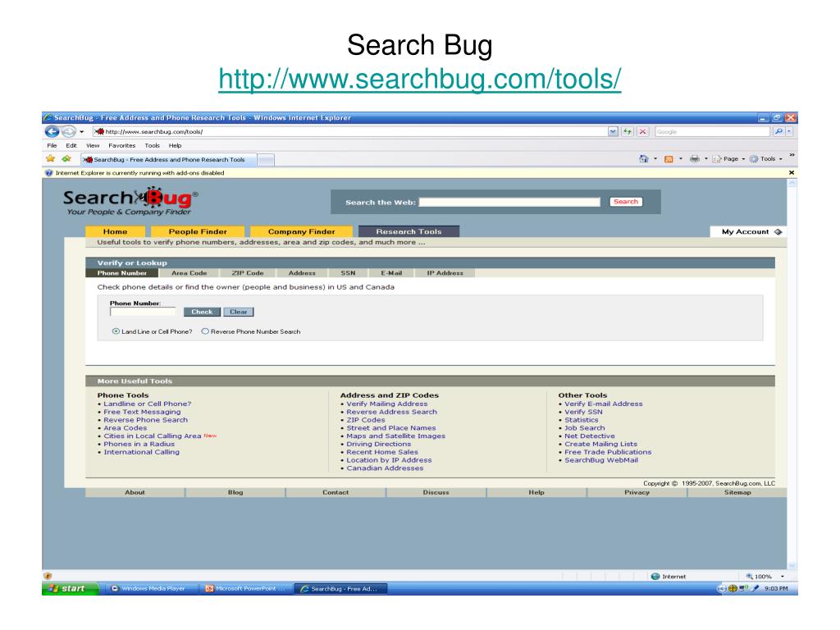Open the Edit menu
Image resolution: width=840 pixels, height=630 pixels.
point(71,146)
